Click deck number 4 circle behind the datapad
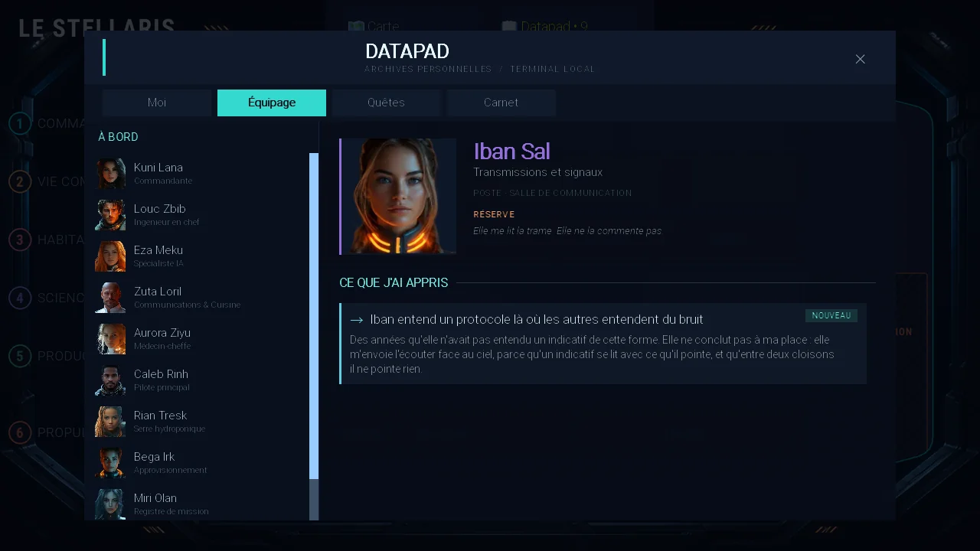The image size is (980, 551). click(x=20, y=298)
